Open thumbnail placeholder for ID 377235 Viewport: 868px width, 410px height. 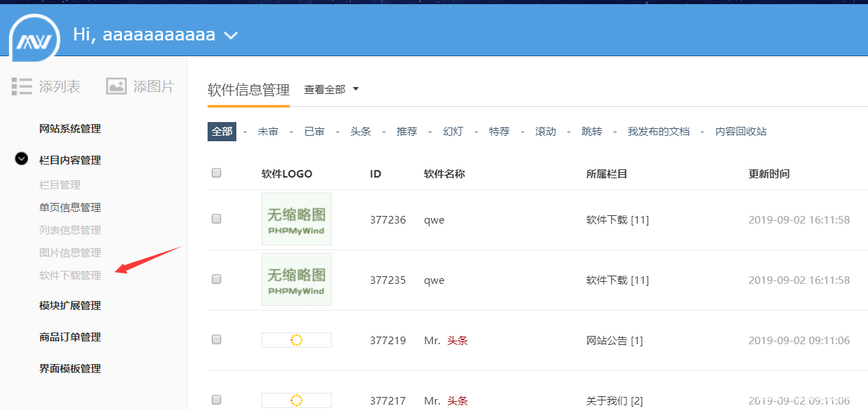tap(296, 280)
